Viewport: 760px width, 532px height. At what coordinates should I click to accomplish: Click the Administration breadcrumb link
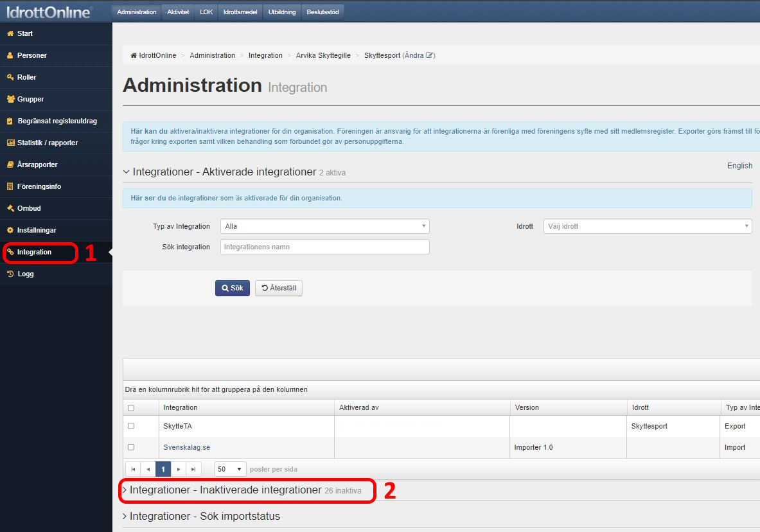pyautogui.click(x=212, y=55)
